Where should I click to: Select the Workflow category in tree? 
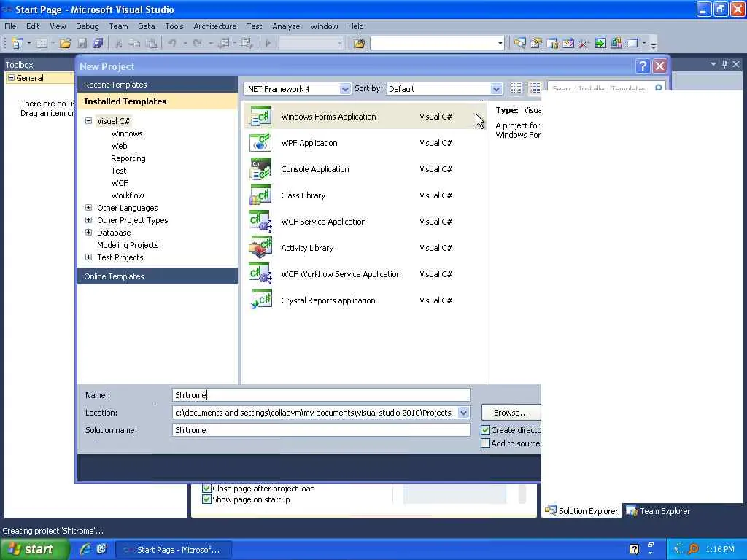(x=128, y=195)
